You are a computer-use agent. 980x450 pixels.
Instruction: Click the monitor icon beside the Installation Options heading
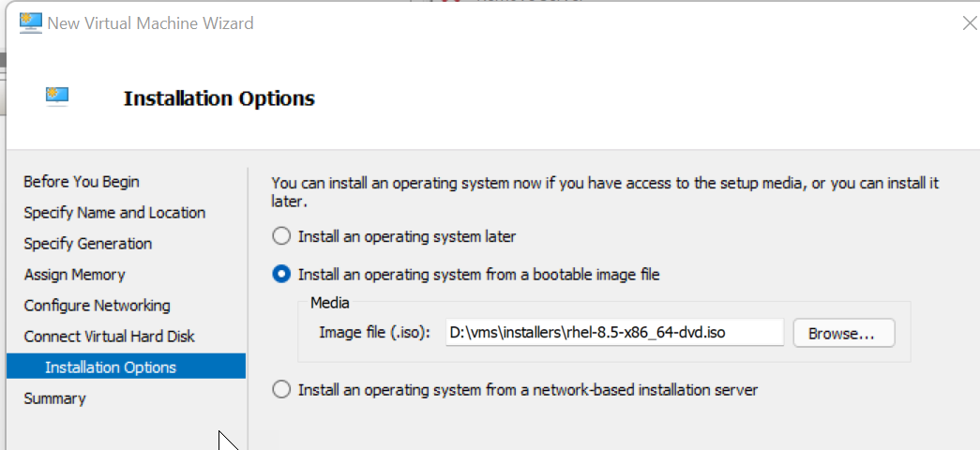click(x=56, y=96)
